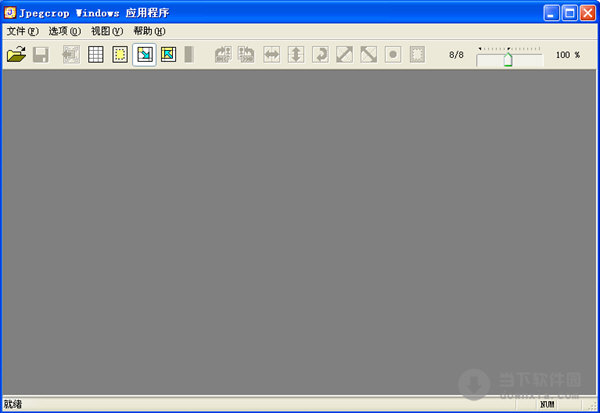Open the 选项(O) menu
The width and height of the screenshot is (600, 413).
click(64, 31)
